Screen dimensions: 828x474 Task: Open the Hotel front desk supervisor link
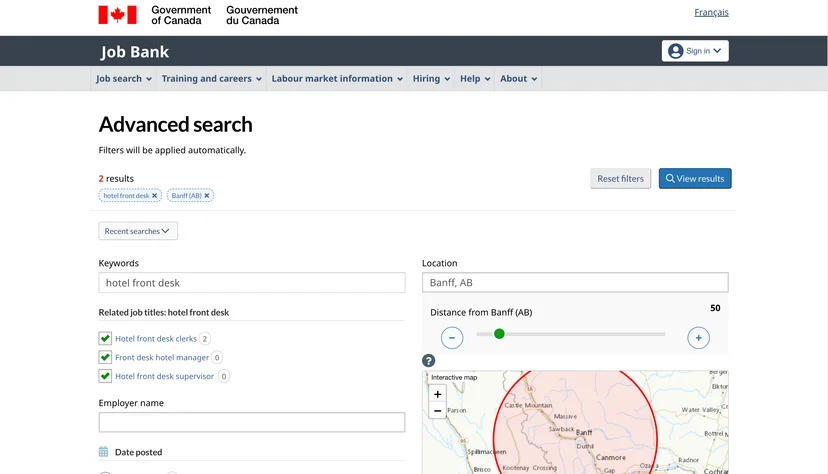[x=164, y=376]
